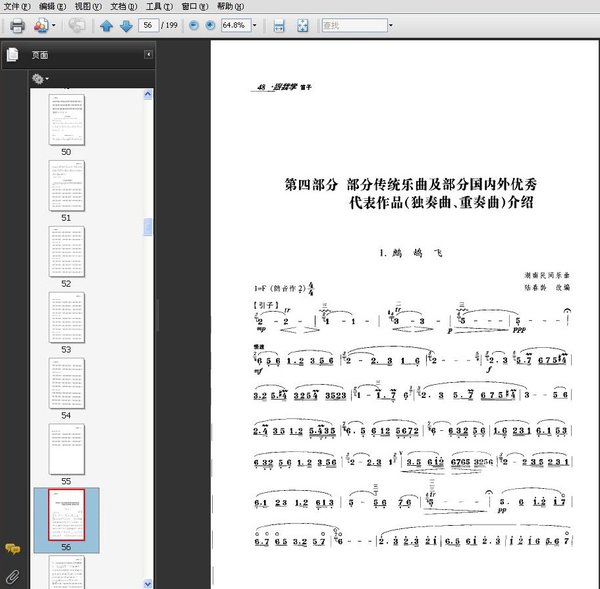Click the fit one full page icon
Screen dimensions: 600x589
point(303,26)
